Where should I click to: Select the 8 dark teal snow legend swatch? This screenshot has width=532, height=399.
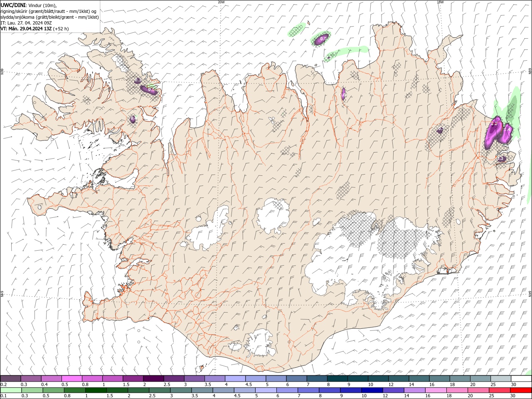pyautogui.click(x=337, y=378)
